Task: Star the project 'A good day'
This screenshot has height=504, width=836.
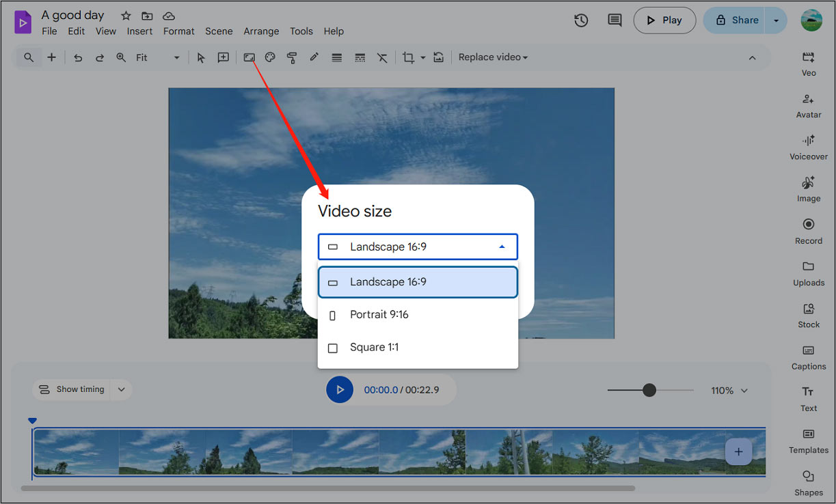Action: pos(125,14)
